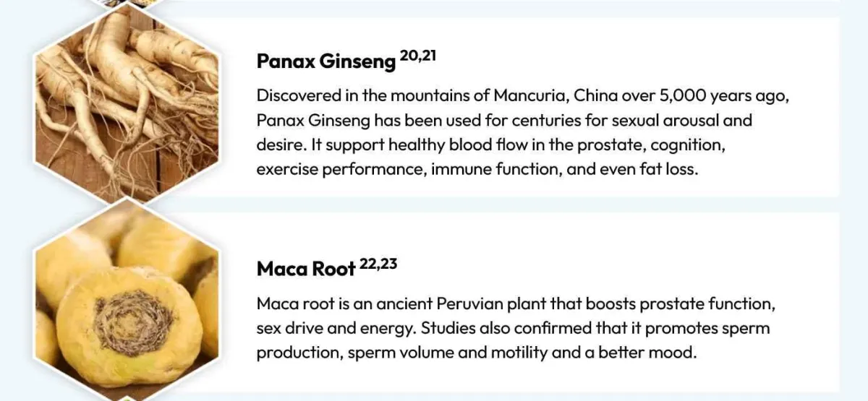Click "even fat loss" at paragraph end

coord(651,169)
